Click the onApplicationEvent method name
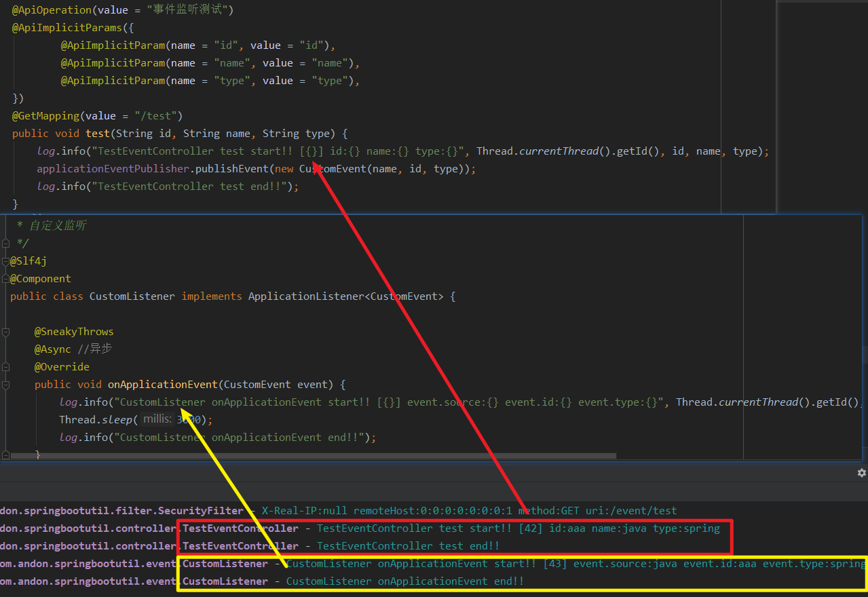 [x=163, y=385]
